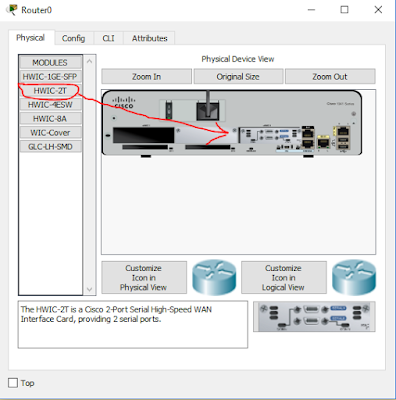
Task: Select the HWIC-2T module
Action: pyautogui.click(x=50, y=91)
